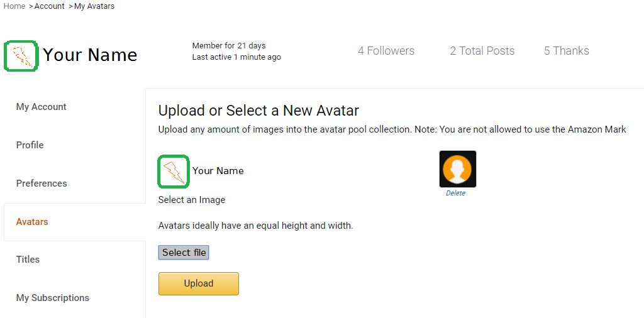This screenshot has height=318, width=644.
Task: Click the My Avatars breadcrumb
Action: 94,6
